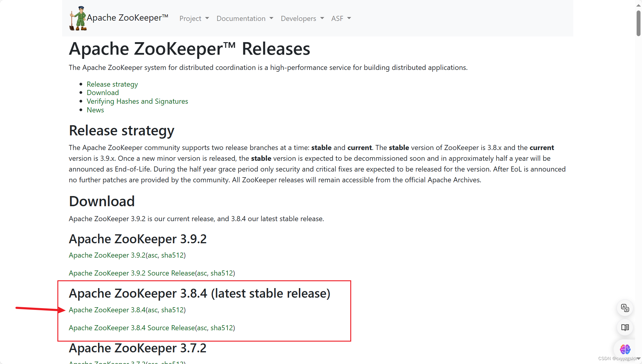The image size is (642, 364).
Task: Click Download navigation link
Action: click(102, 93)
